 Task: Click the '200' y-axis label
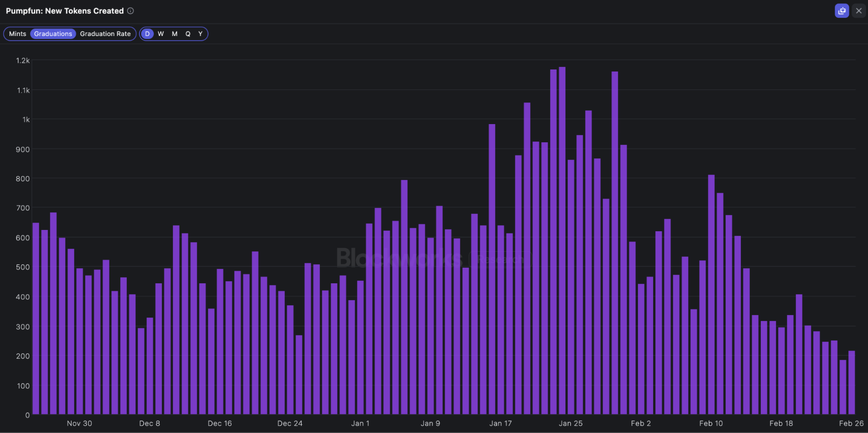pos(23,356)
